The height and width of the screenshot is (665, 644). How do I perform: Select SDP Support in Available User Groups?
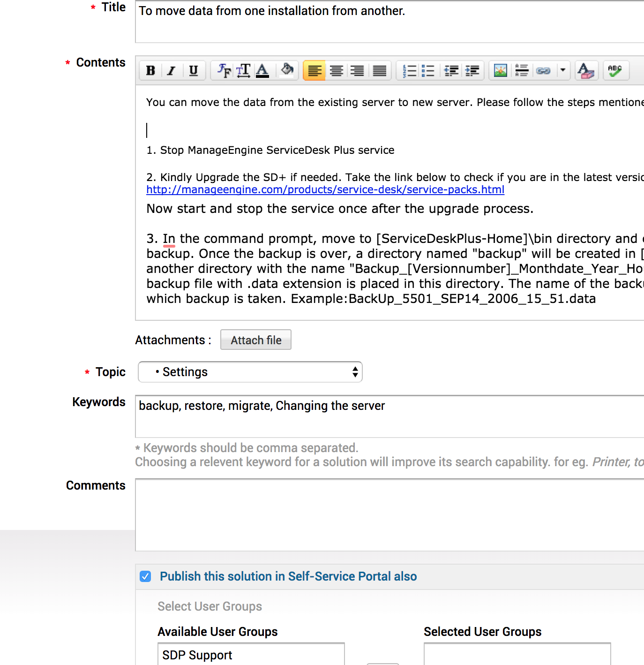(x=197, y=655)
